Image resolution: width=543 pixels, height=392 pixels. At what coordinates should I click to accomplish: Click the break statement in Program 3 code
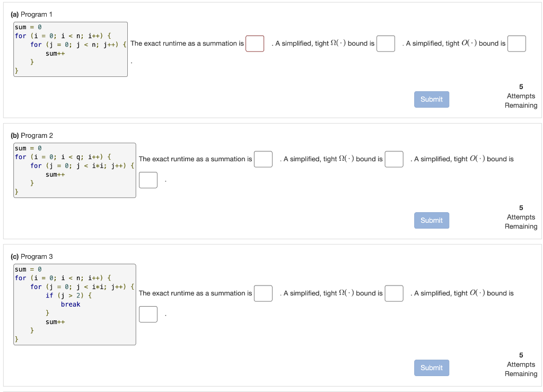point(71,304)
